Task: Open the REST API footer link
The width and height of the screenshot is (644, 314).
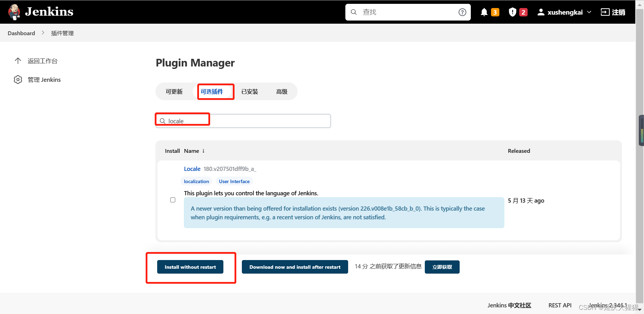Action: click(560, 305)
